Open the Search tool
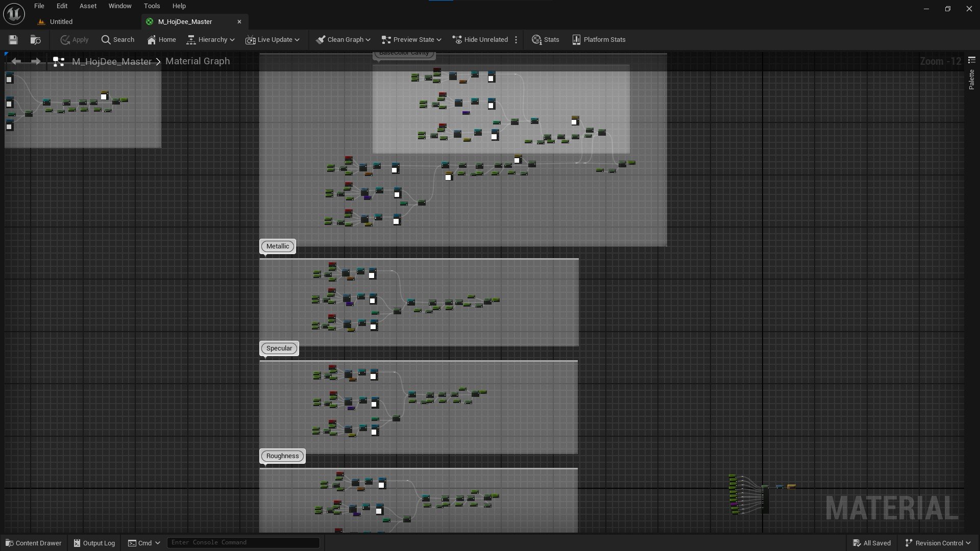 click(x=118, y=40)
